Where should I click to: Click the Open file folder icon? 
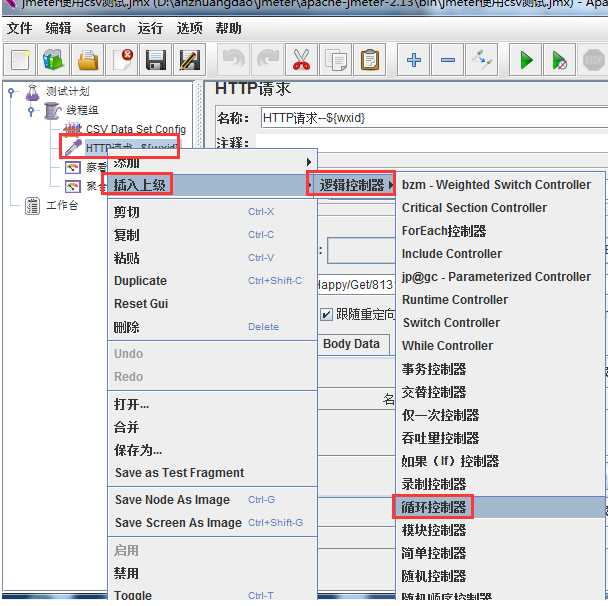click(88, 60)
